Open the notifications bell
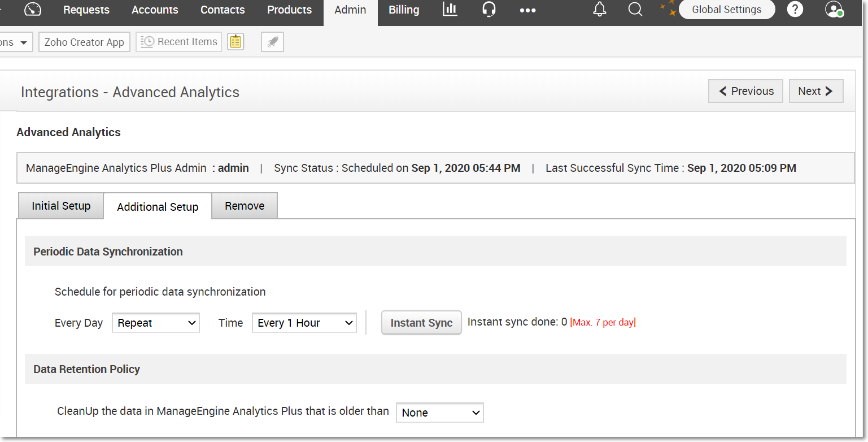The image size is (868, 442). click(x=600, y=10)
